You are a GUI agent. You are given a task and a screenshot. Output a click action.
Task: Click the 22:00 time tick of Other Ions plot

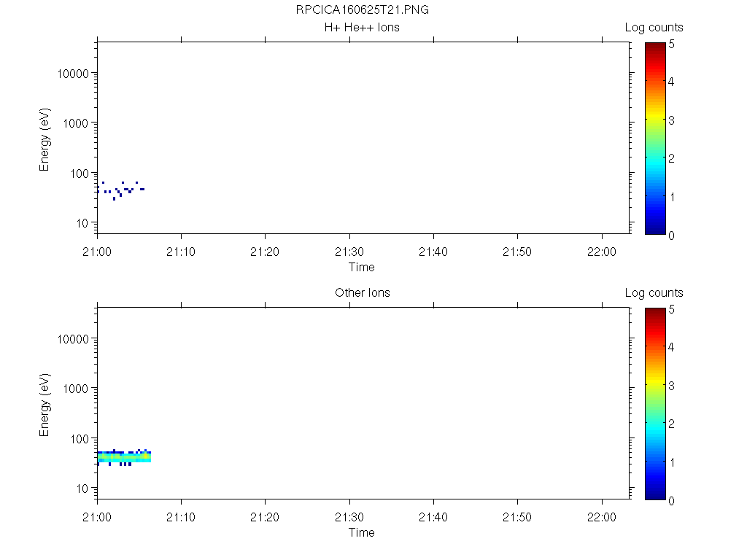click(602, 517)
